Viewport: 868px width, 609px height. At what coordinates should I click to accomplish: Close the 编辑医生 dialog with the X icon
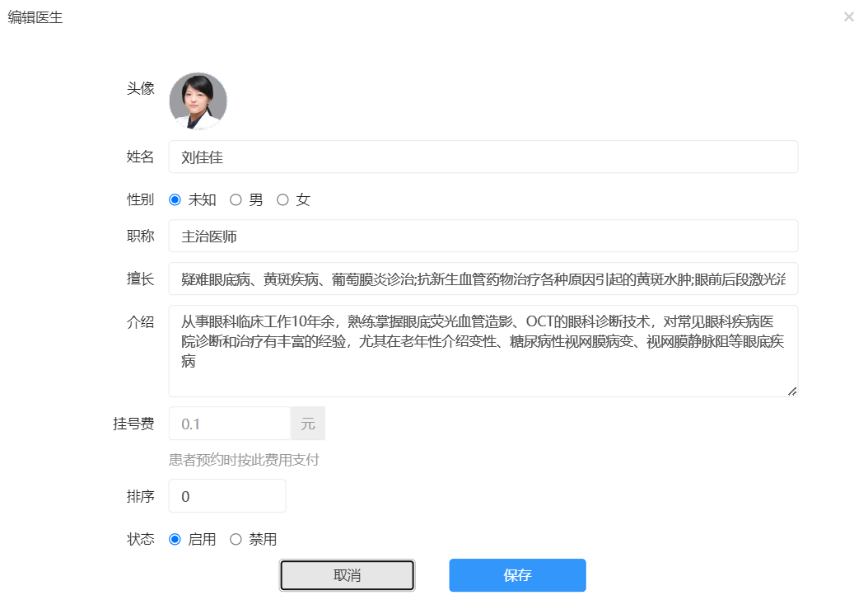848,17
